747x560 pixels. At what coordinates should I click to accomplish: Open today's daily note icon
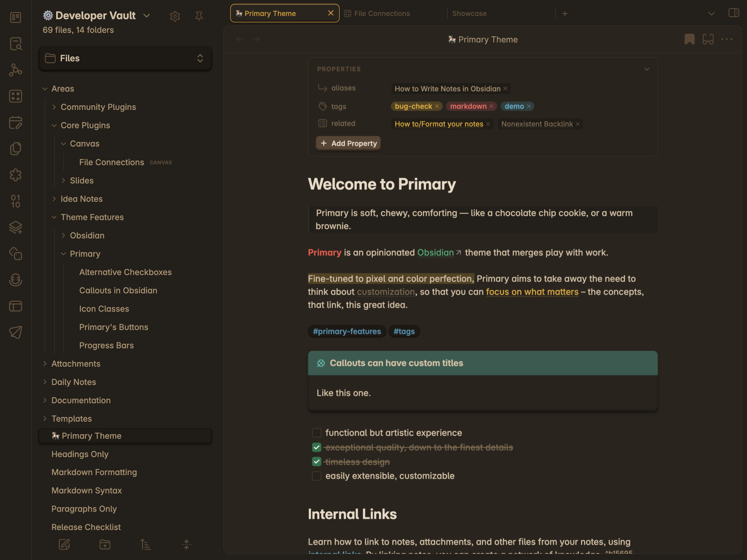pos(15,122)
